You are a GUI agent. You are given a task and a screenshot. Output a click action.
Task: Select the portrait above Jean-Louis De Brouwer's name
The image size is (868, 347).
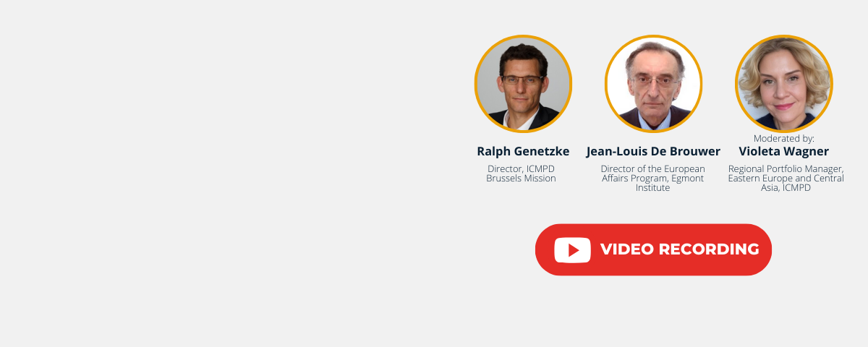pyautogui.click(x=653, y=84)
